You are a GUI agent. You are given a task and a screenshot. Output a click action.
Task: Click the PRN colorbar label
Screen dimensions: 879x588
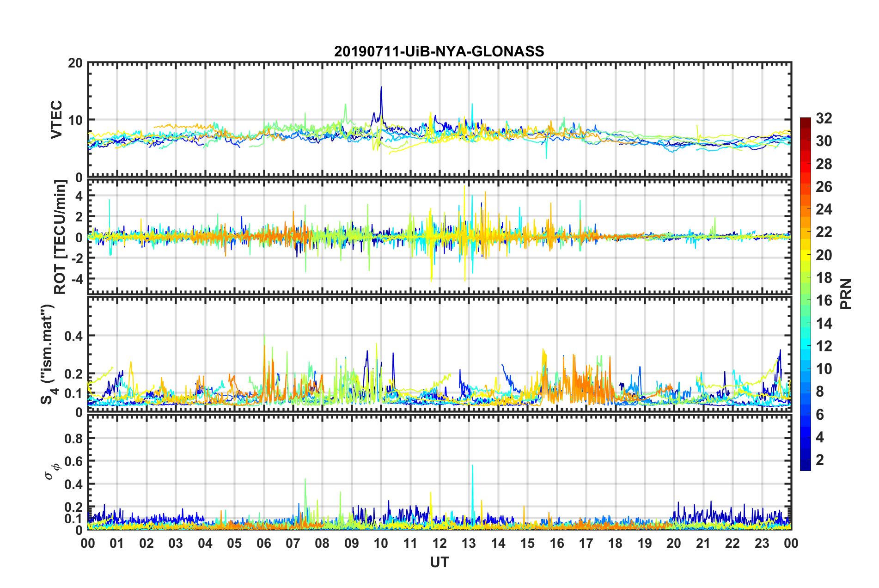846,294
